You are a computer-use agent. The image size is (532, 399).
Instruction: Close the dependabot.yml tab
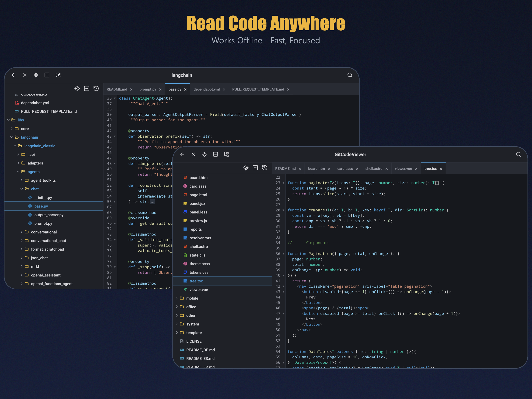coord(224,90)
